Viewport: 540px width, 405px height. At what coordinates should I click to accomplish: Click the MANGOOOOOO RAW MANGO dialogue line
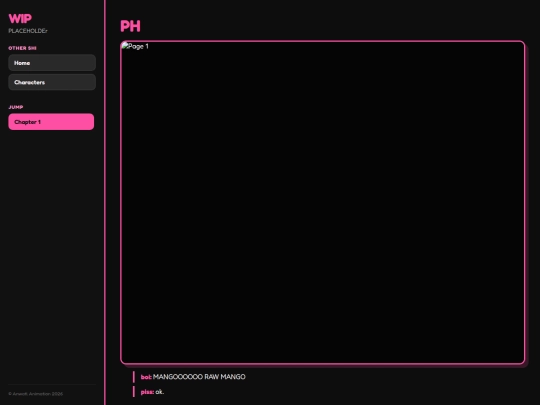coord(193,377)
